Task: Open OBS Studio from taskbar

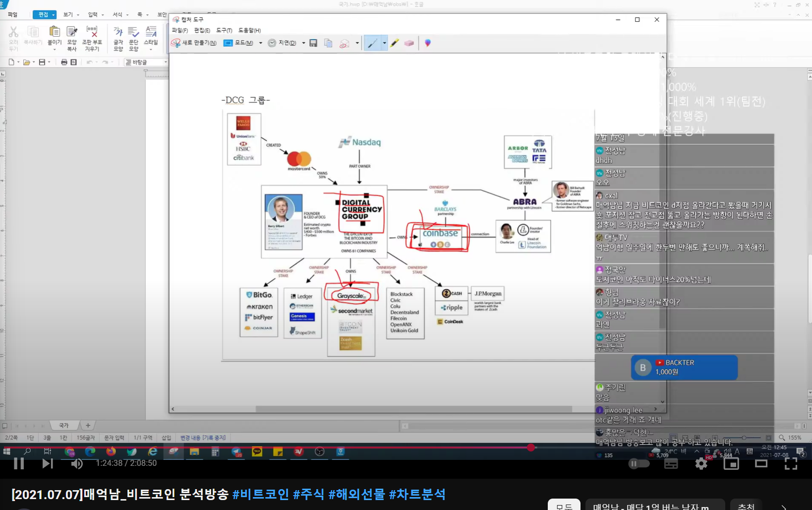Action: pos(320,451)
